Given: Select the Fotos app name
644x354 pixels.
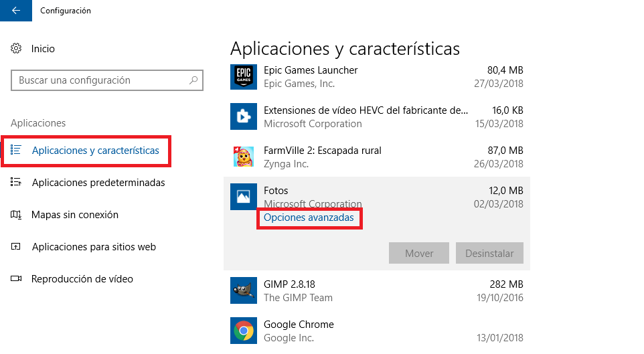Looking at the screenshot, I should 276,191.
